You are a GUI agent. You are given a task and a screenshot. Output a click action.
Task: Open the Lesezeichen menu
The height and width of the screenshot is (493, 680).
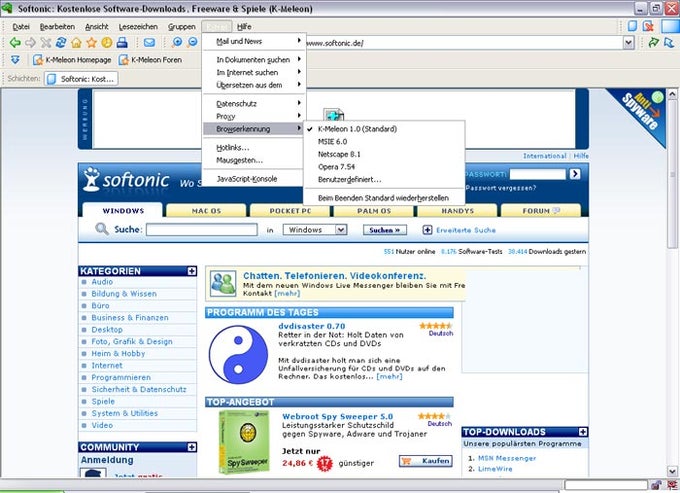pos(138,26)
